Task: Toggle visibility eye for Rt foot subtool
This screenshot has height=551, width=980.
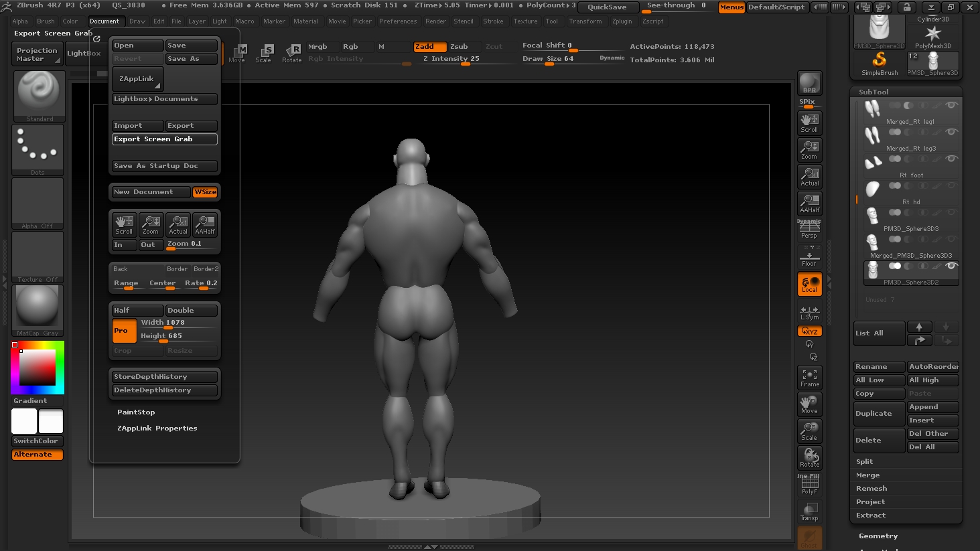Action: click(x=951, y=159)
